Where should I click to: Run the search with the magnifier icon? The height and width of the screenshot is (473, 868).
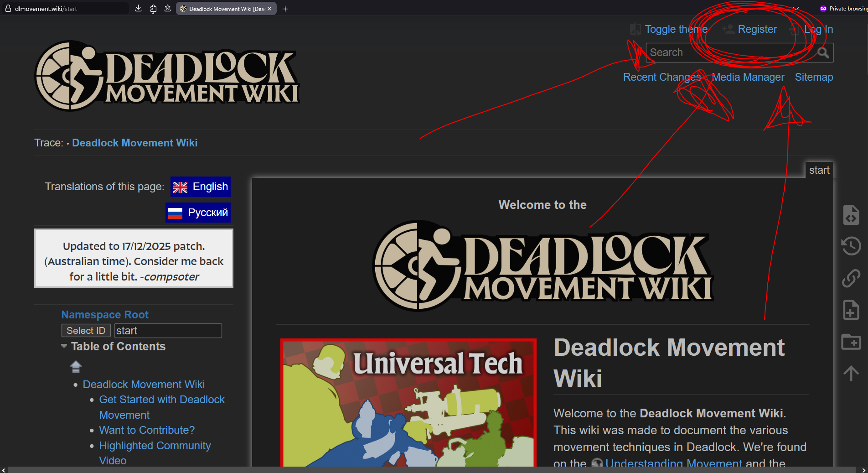click(x=823, y=52)
